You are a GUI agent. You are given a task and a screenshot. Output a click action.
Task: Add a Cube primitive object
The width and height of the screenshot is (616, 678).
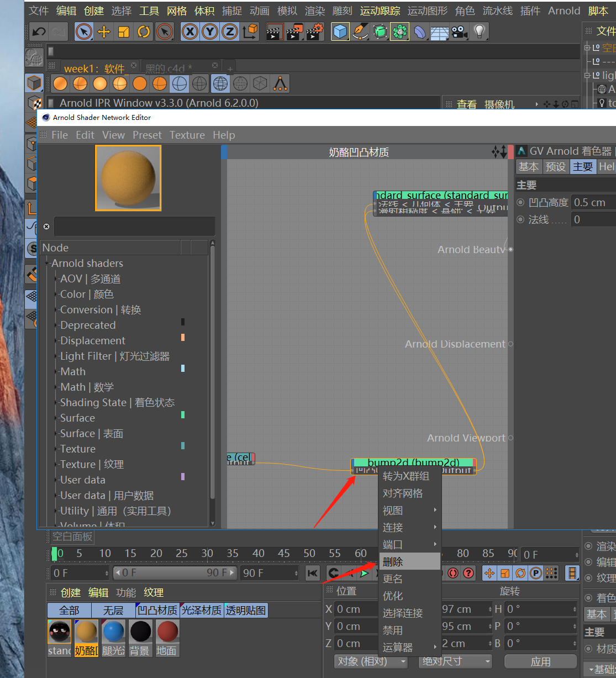340,31
